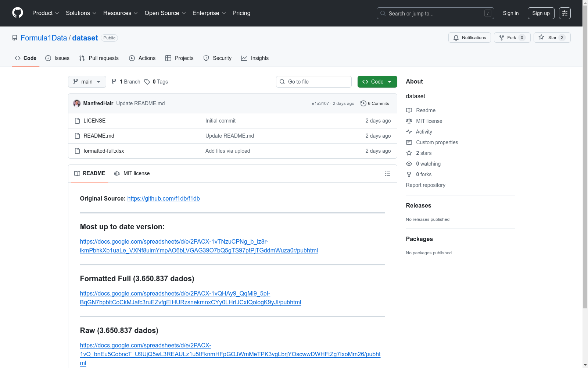The width and height of the screenshot is (588, 368).
Task: Open the Actions tab
Action: [142, 58]
